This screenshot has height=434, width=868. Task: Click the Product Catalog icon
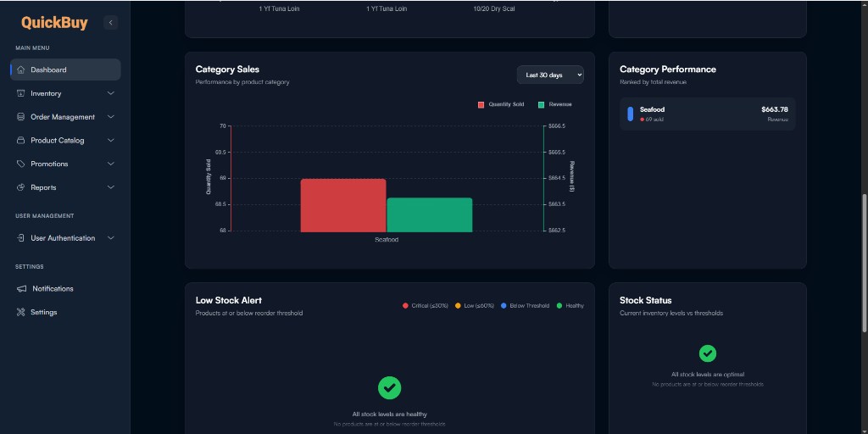pyautogui.click(x=20, y=141)
